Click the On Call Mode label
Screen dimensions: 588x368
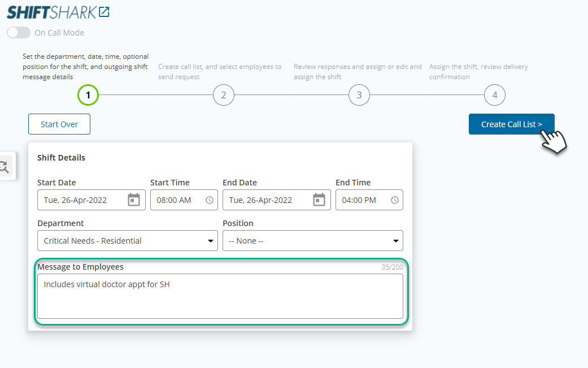tap(59, 33)
